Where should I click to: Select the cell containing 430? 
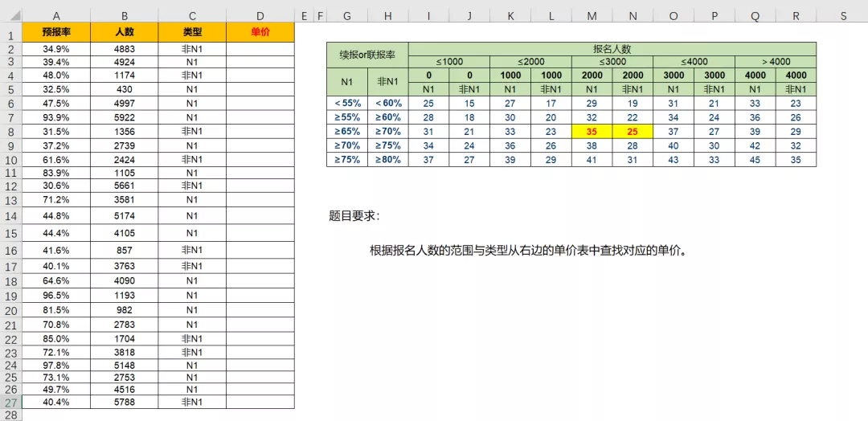[124, 88]
